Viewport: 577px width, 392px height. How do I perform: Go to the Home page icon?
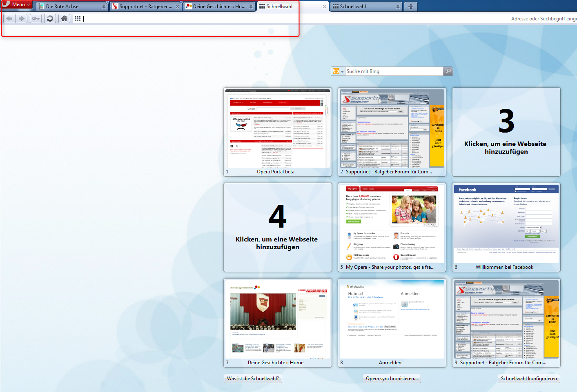(64, 18)
